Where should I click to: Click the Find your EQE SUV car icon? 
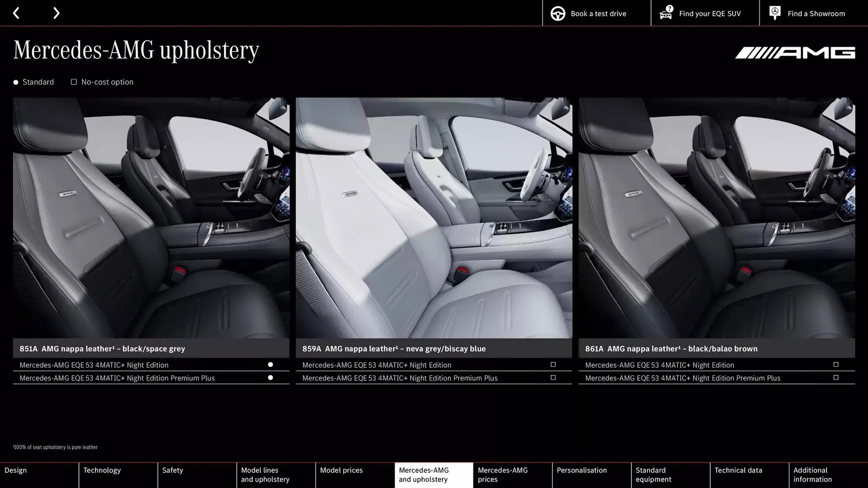666,13
